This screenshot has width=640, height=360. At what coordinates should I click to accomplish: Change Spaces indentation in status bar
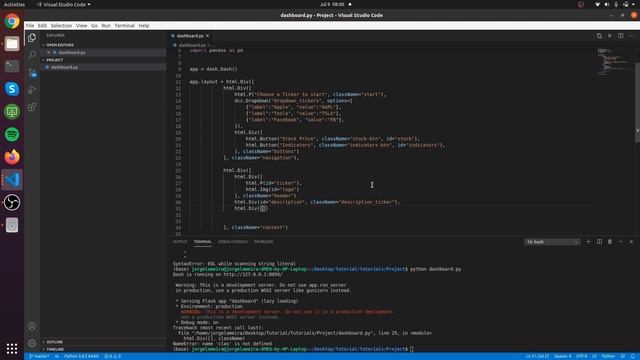tap(563, 356)
